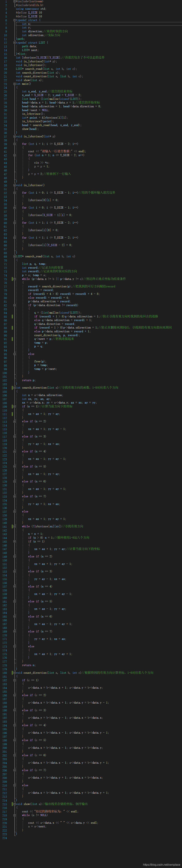Collapse the void show(list a) function definition
The image size is (182, 868).
[x=14, y=804]
